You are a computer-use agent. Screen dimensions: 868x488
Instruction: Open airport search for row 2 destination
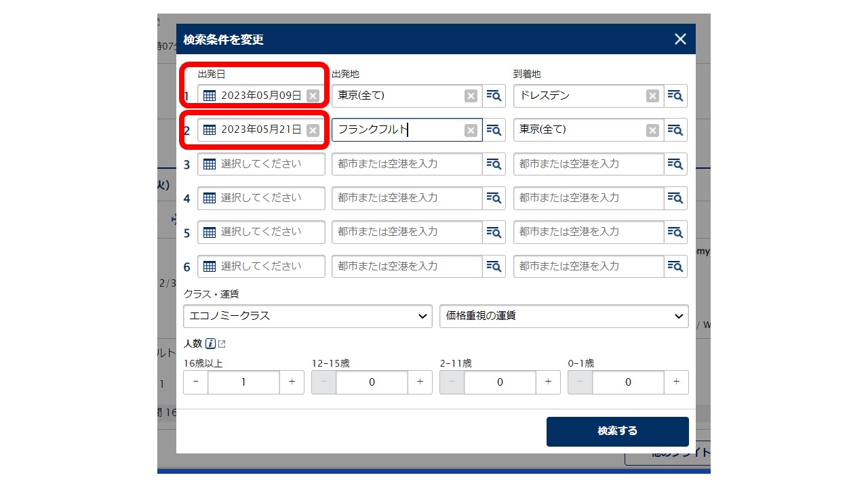point(675,129)
